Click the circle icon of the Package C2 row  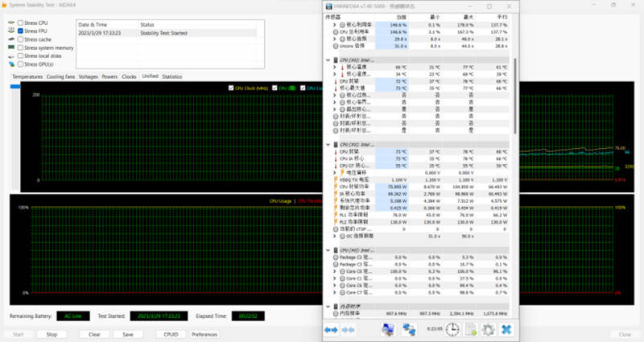tap(336, 258)
